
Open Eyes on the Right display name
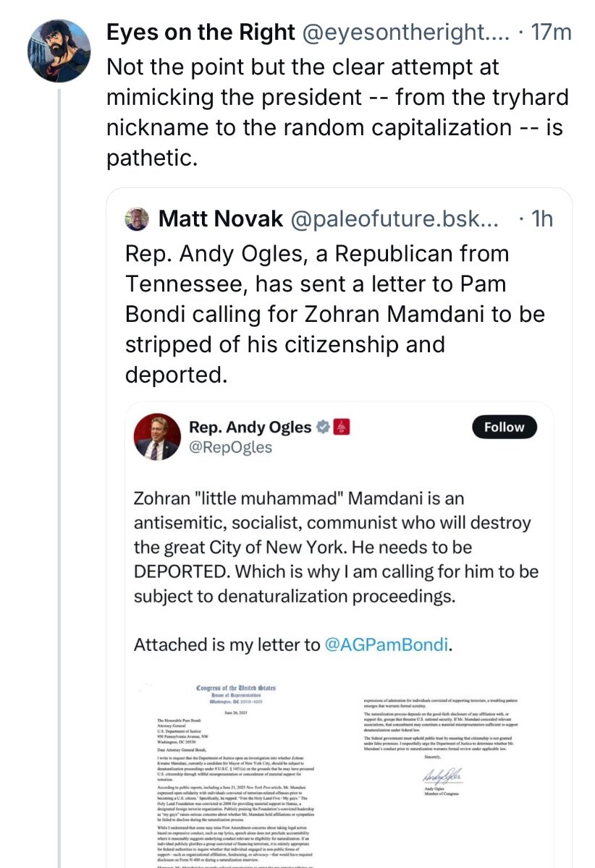point(201,32)
